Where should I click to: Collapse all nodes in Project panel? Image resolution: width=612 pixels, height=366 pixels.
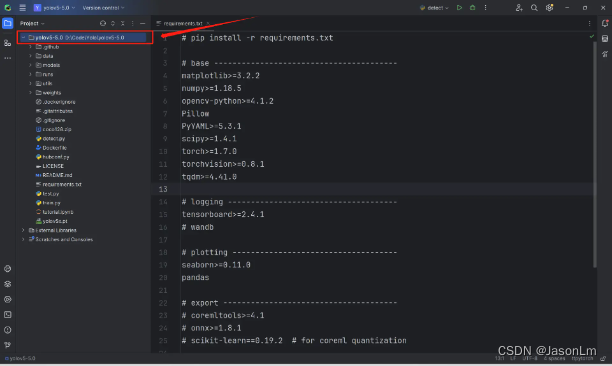point(123,23)
